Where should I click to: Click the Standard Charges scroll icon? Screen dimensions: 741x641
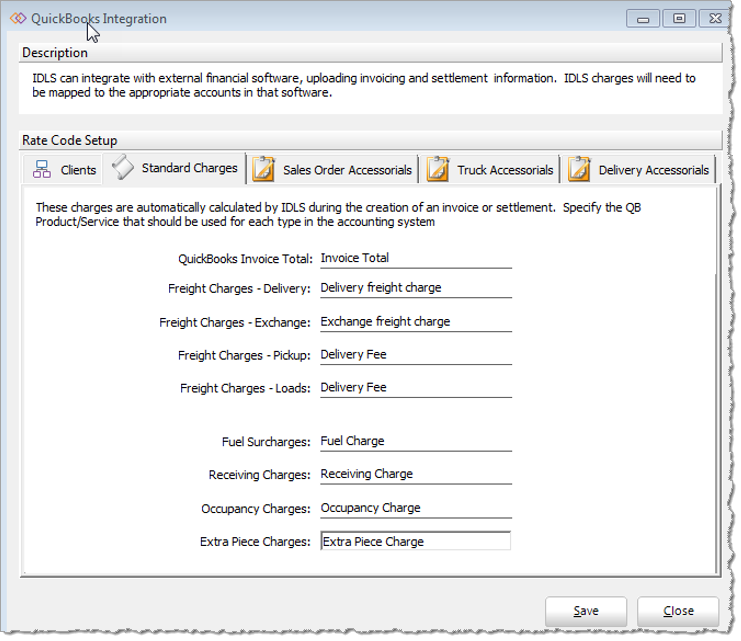tap(123, 167)
